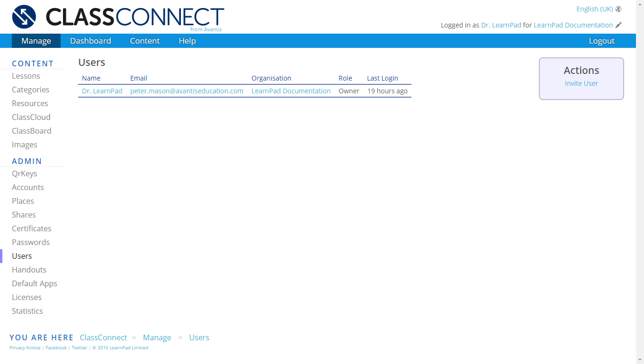Click the 19 hours ago cell
This screenshot has height=364, width=644.
click(x=387, y=91)
